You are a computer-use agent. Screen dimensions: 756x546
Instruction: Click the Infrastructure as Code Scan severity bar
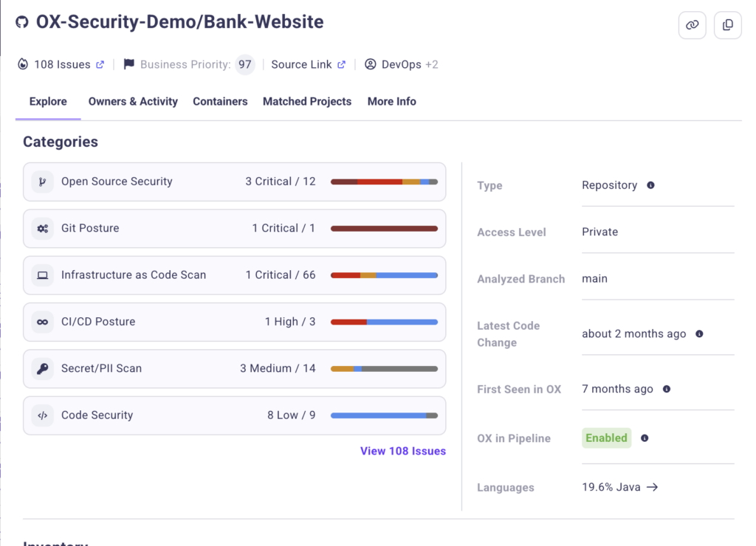[x=384, y=275]
